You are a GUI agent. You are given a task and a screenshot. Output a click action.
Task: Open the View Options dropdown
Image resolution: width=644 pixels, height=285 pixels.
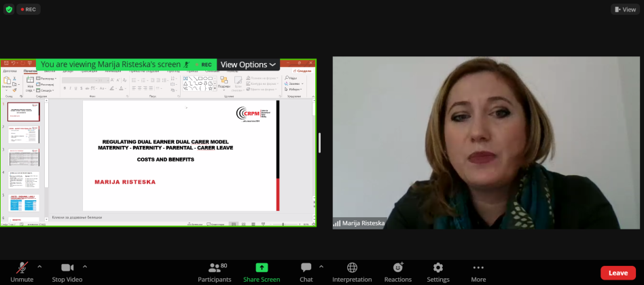(x=248, y=64)
